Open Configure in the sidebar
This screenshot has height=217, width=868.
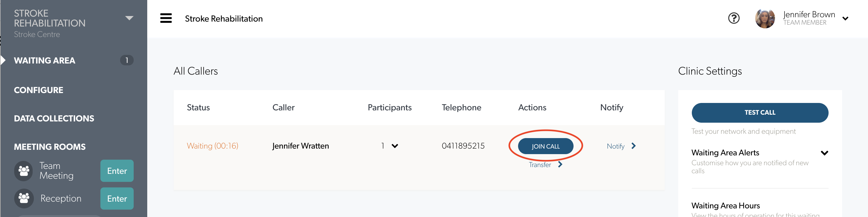(x=39, y=90)
